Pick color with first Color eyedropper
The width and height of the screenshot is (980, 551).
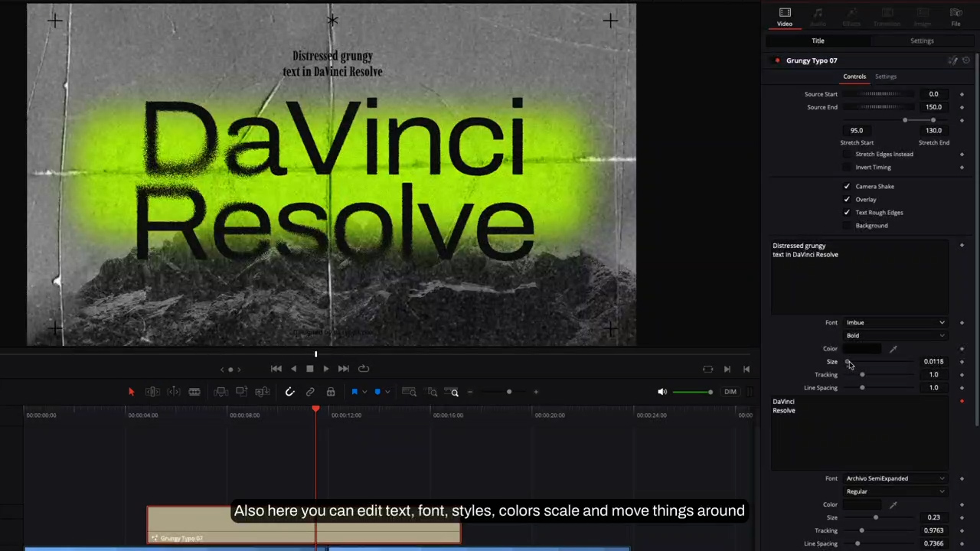(893, 349)
